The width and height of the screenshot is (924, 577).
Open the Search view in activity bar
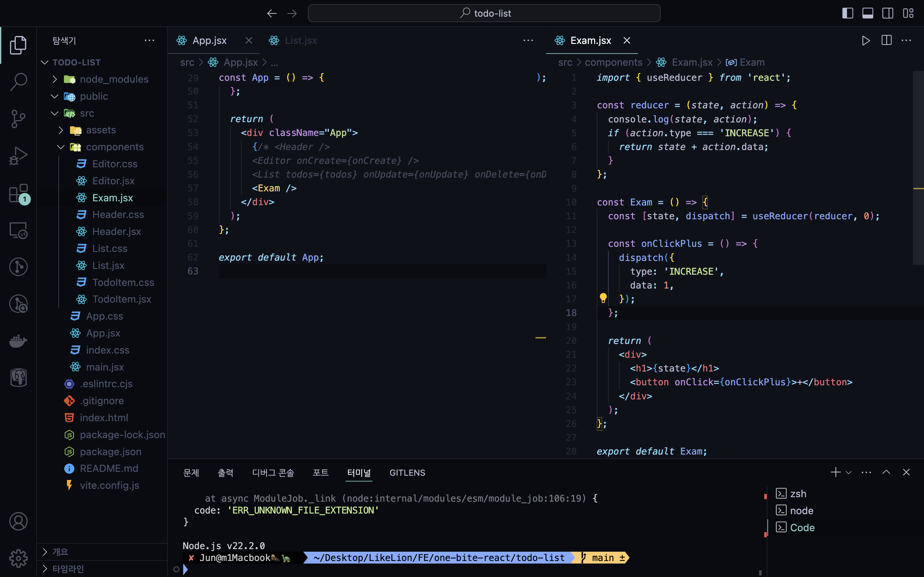(x=18, y=81)
